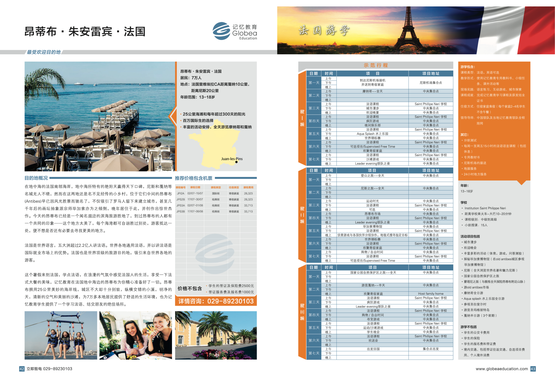The height and width of the screenshot is (392, 555).
Task: Select the 第三周 orange side tab
Action: 302,312
